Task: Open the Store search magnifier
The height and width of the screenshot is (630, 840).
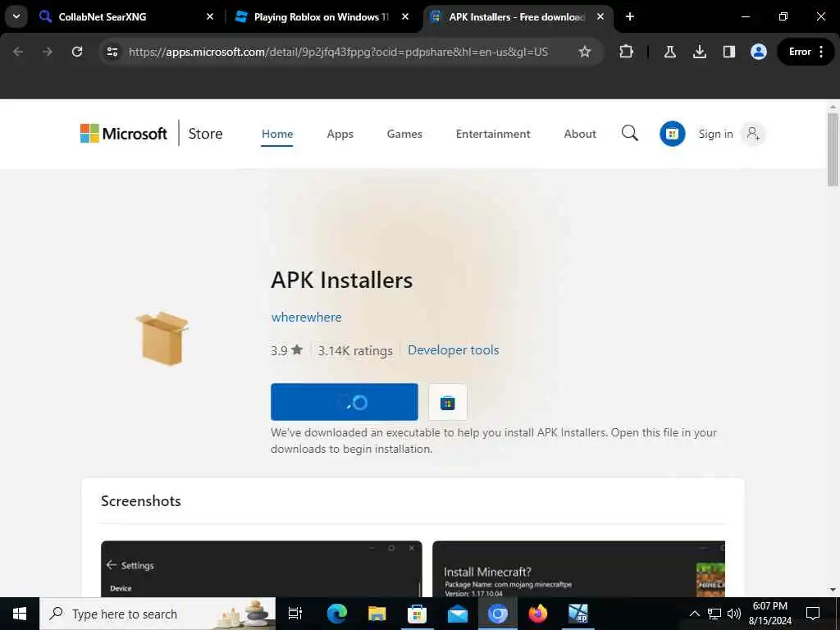Action: 630,134
